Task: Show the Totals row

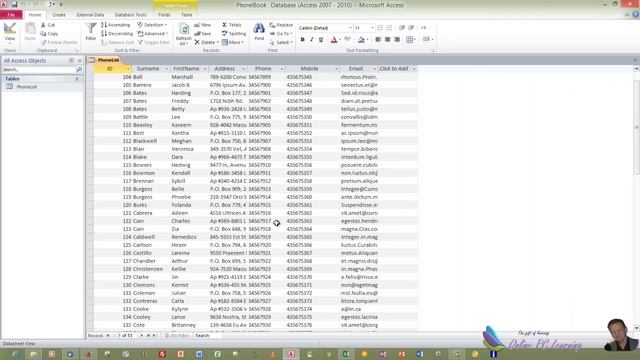Action: coord(232,25)
